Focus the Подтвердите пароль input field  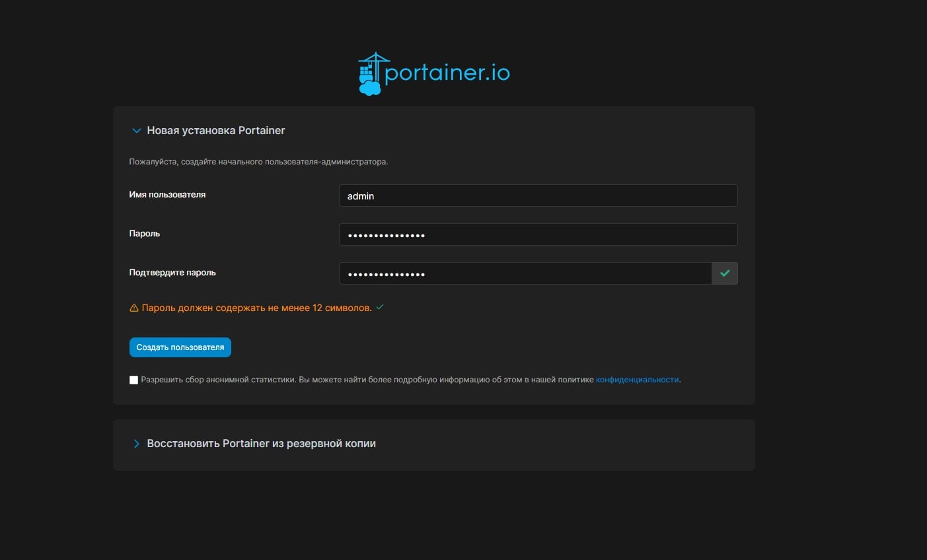click(x=525, y=273)
